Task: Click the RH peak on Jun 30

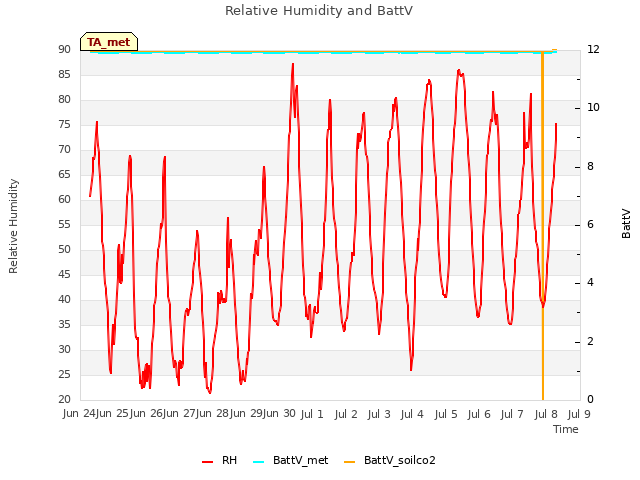Action: (x=293, y=64)
